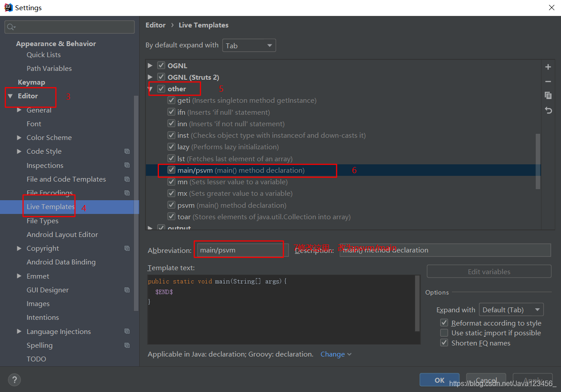
Task: Uncheck the main/psvm template checkbox
Action: [x=171, y=170]
